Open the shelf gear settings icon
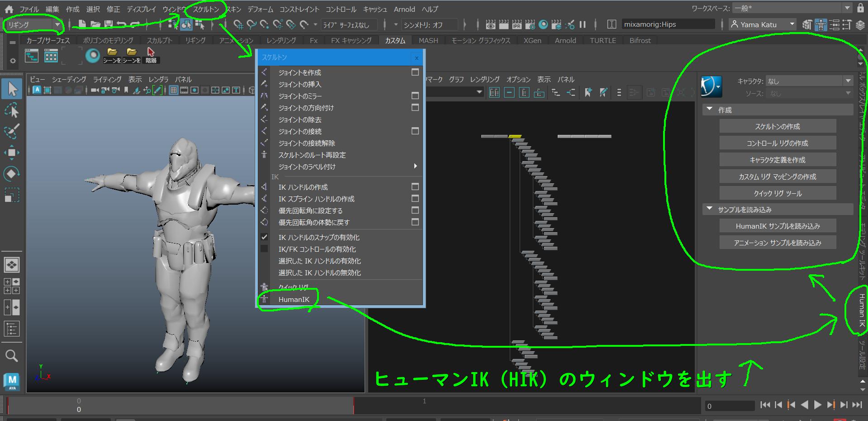 (13, 60)
